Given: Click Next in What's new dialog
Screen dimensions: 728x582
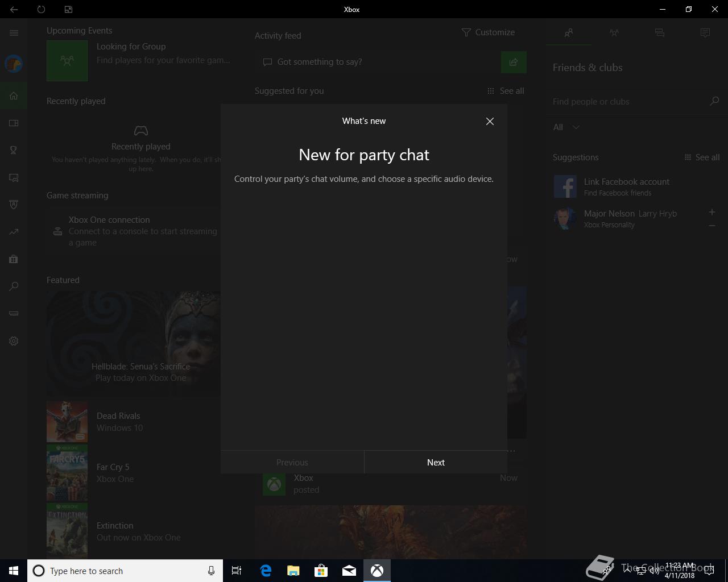Looking at the screenshot, I should coord(436,462).
